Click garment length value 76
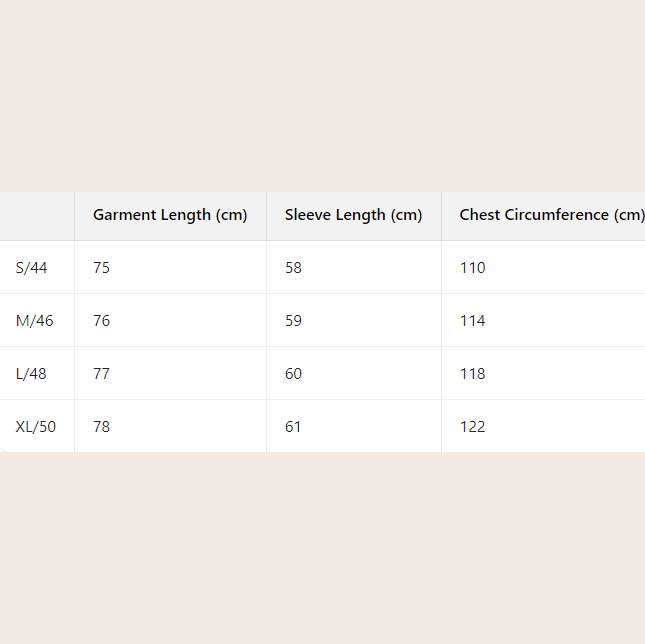The height and width of the screenshot is (644, 645). coord(101,321)
